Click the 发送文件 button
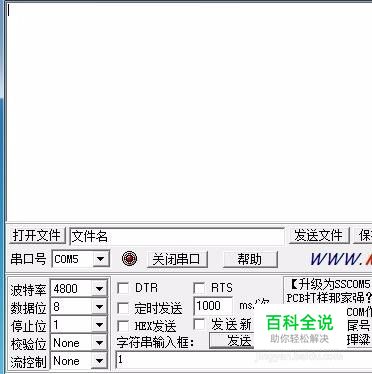The width and height of the screenshot is (372, 374). pos(319,235)
